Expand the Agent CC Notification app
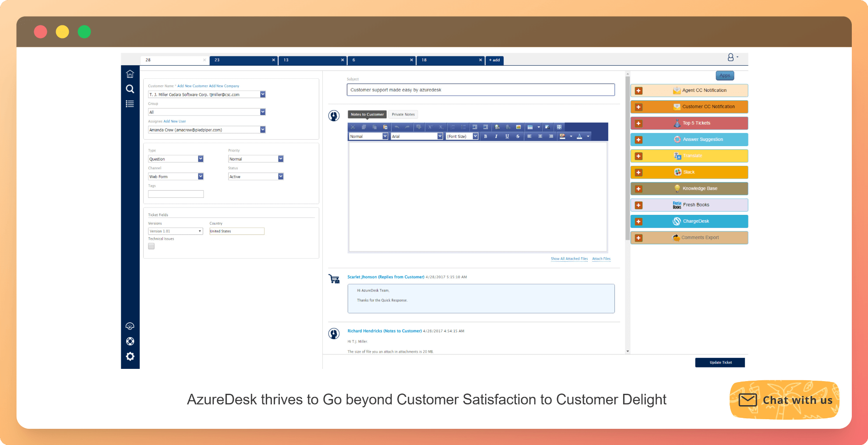Screen dimensions: 868x445 click(x=639, y=91)
